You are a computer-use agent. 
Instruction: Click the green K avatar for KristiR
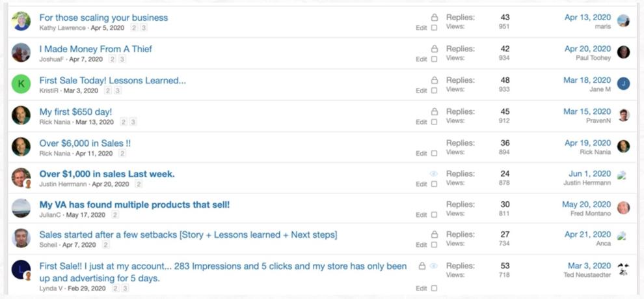21,84
